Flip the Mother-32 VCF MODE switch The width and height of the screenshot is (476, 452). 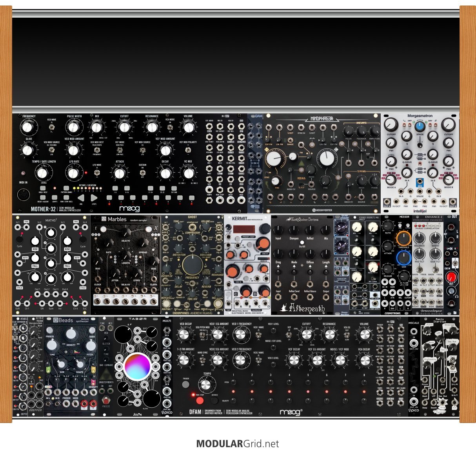(120, 150)
